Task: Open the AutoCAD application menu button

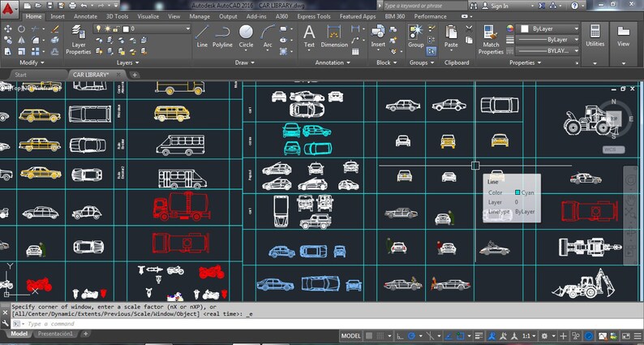Action: (8, 8)
